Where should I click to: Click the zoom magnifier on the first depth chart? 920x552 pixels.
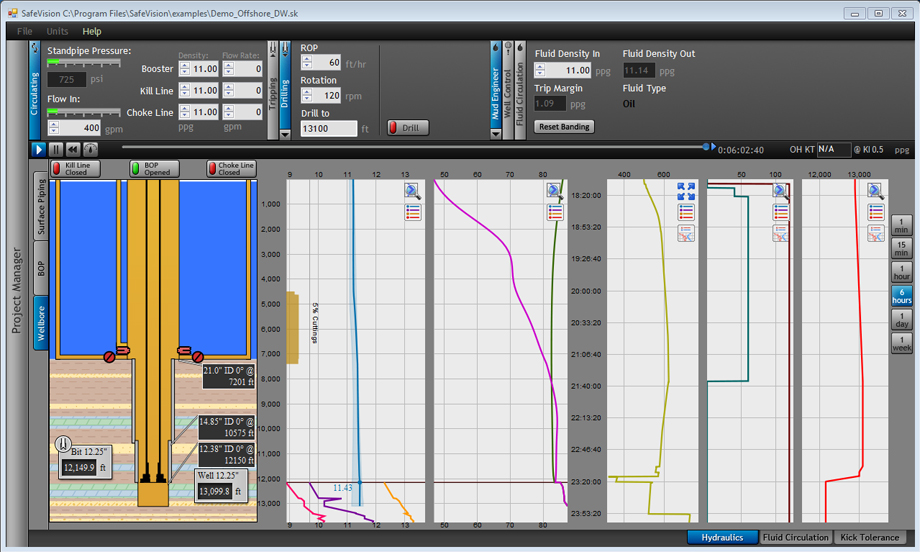point(413,191)
